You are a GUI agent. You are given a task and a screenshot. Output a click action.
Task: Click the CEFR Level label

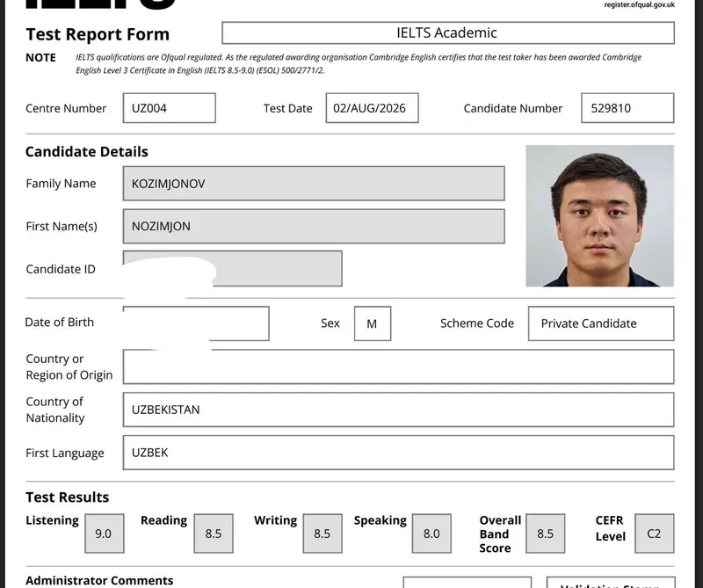pos(610,528)
